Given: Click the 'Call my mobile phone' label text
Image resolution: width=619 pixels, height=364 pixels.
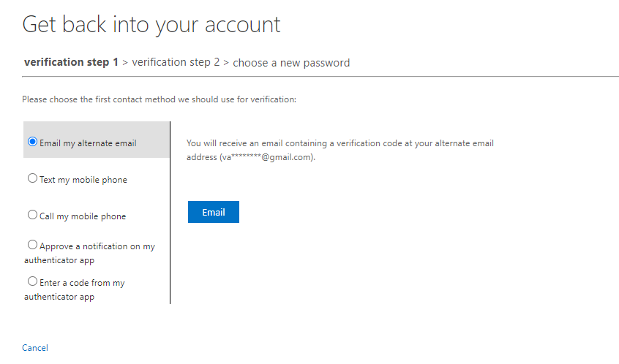Looking at the screenshot, I should (x=83, y=216).
